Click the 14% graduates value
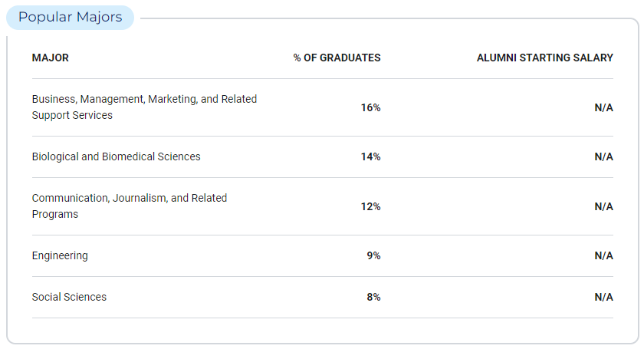644x349 pixels. pyautogui.click(x=370, y=156)
